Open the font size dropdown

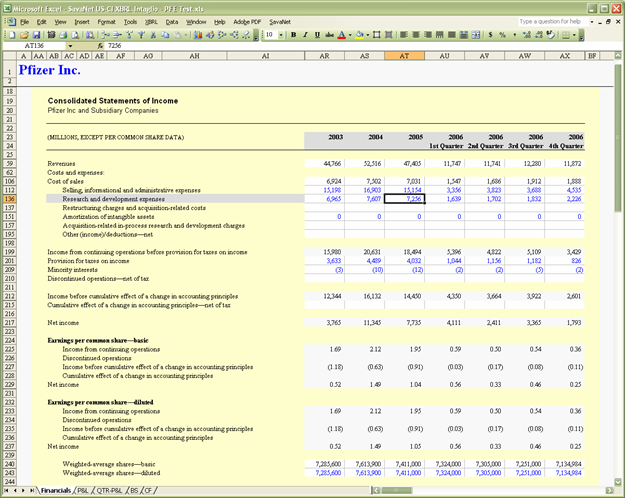pyautogui.click(x=281, y=35)
